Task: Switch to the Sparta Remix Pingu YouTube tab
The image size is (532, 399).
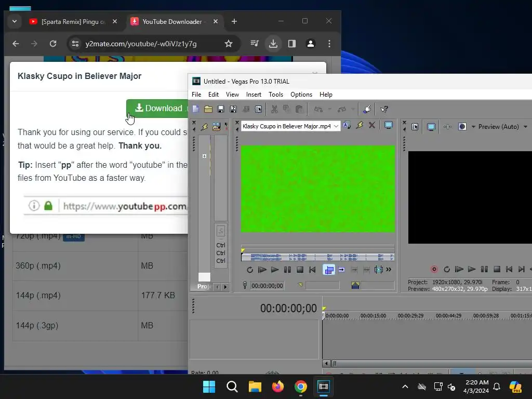Action: [73, 21]
